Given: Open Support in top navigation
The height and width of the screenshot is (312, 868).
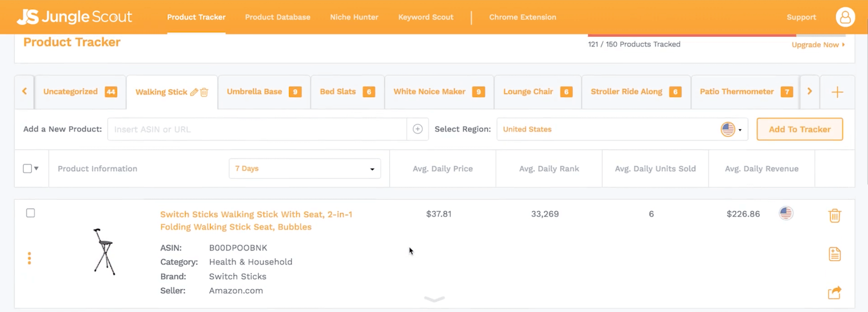Looking at the screenshot, I should click(x=801, y=17).
